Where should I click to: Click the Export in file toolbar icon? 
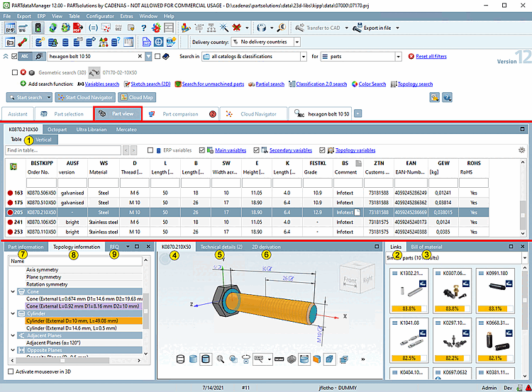click(356, 28)
